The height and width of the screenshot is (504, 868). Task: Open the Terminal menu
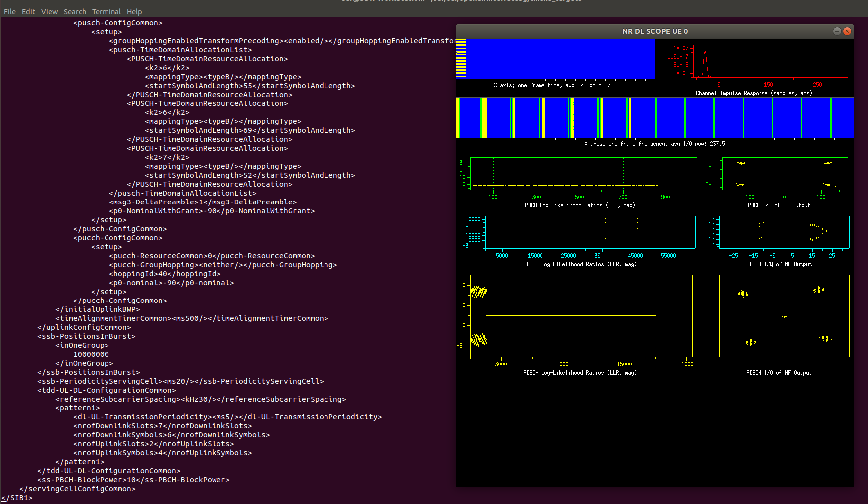tap(106, 12)
